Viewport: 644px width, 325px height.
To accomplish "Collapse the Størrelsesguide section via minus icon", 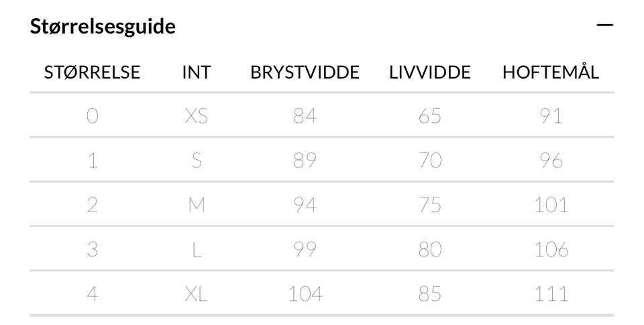I will click(605, 26).
